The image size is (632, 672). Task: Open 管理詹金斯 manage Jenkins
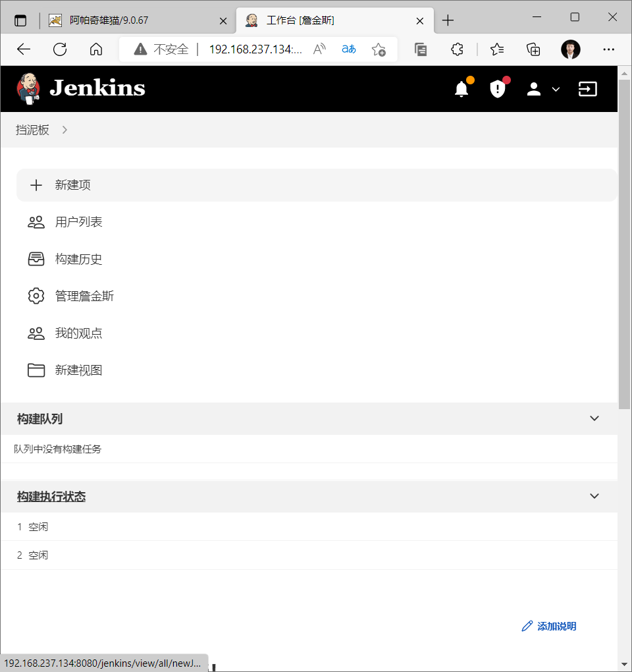[x=84, y=296]
